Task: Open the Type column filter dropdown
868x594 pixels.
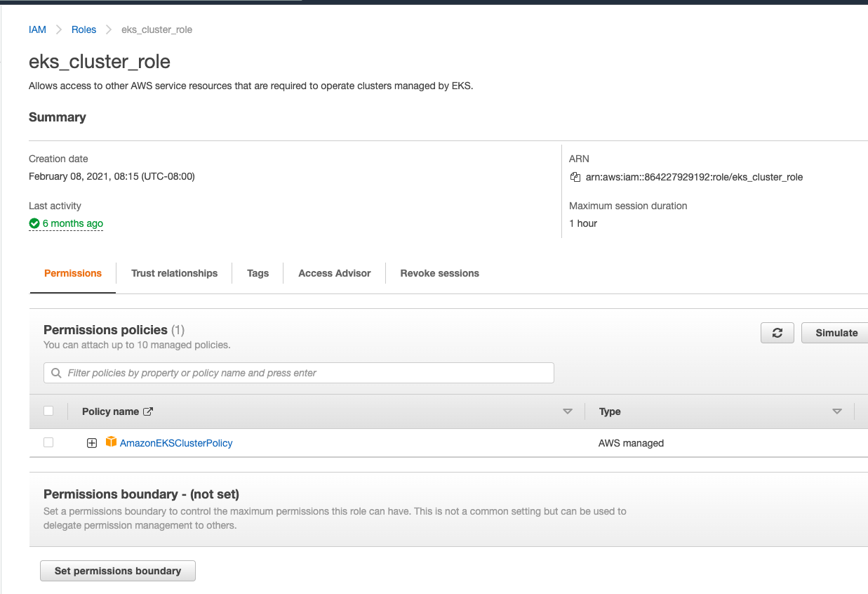Action: 836,411
